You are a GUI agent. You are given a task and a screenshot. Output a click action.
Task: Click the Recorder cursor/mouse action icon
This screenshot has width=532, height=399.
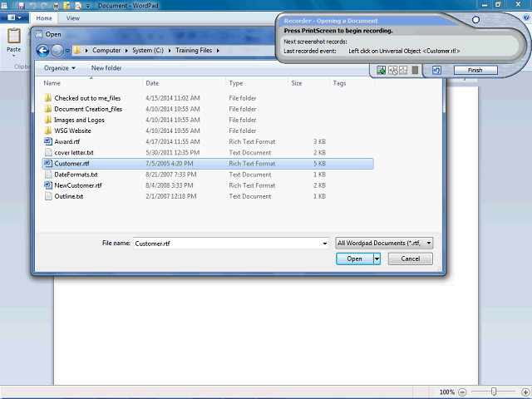pos(393,70)
